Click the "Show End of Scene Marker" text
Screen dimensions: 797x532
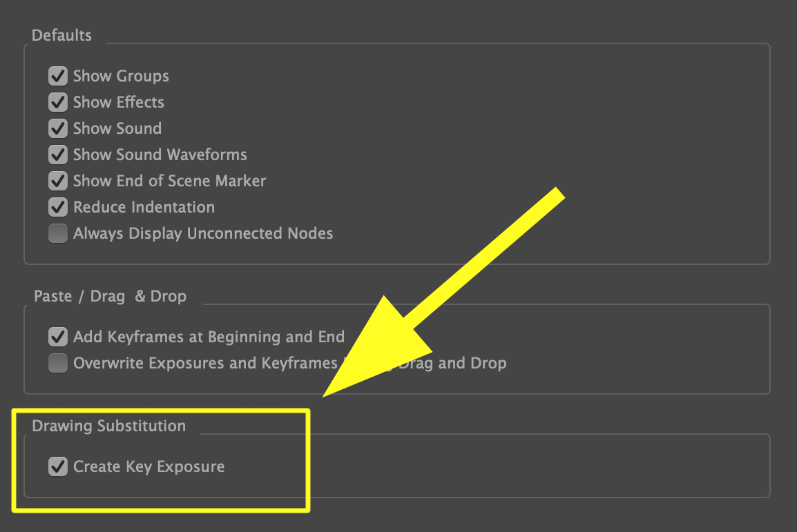coord(169,181)
